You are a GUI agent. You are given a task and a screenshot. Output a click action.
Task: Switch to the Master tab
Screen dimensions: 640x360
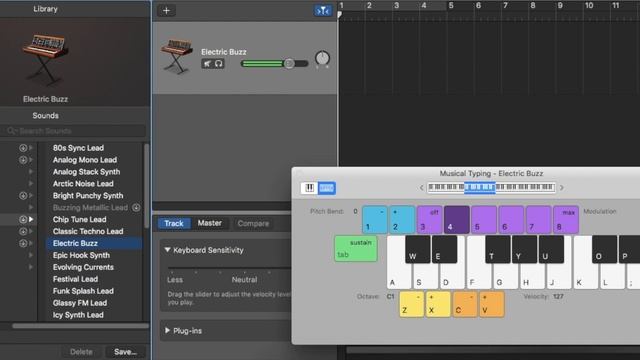click(x=209, y=223)
